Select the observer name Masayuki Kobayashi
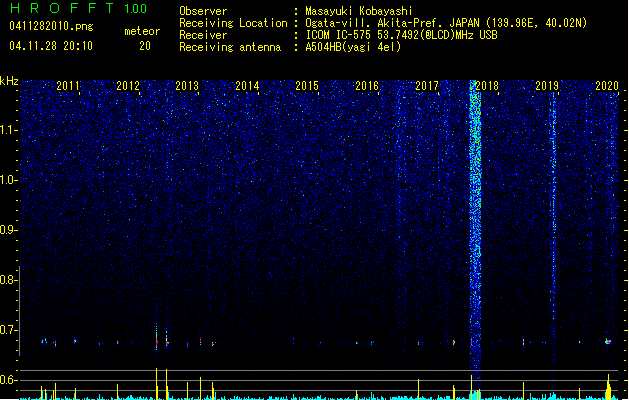629x400 pixels. pos(359,11)
